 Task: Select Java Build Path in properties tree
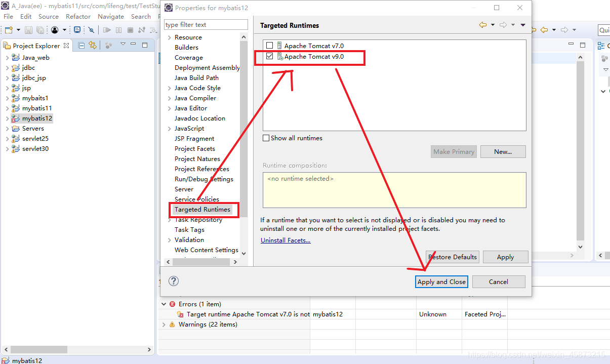(x=196, y=78)
